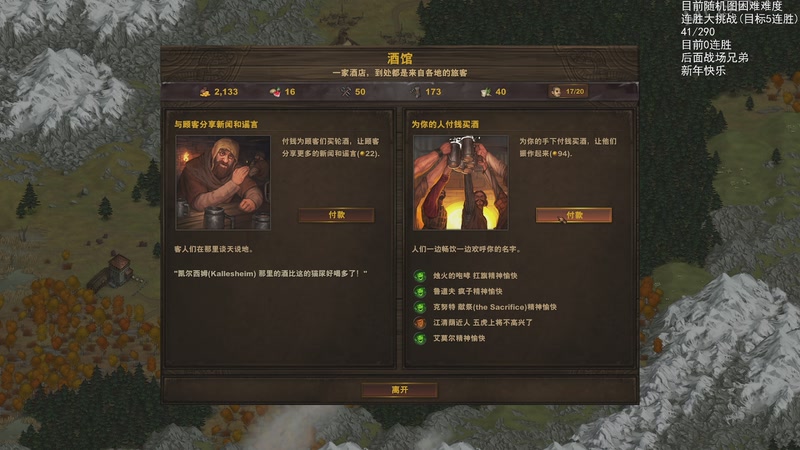
Task: Click the raised beer mugs toast picture
Action: click(460, 183)
